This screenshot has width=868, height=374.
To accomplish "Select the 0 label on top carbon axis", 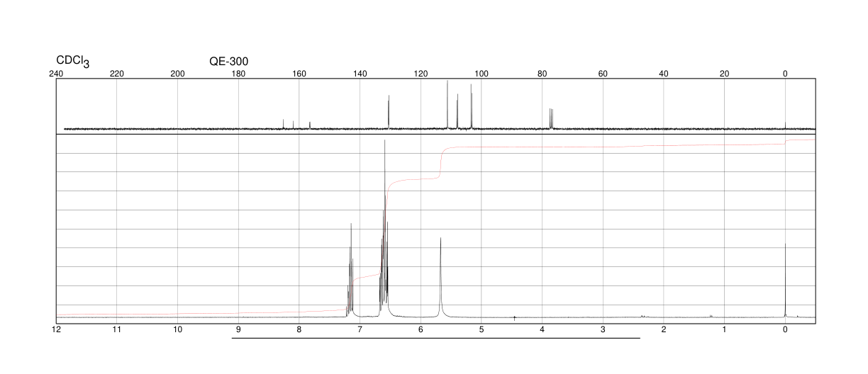I will tap(785, 74).
